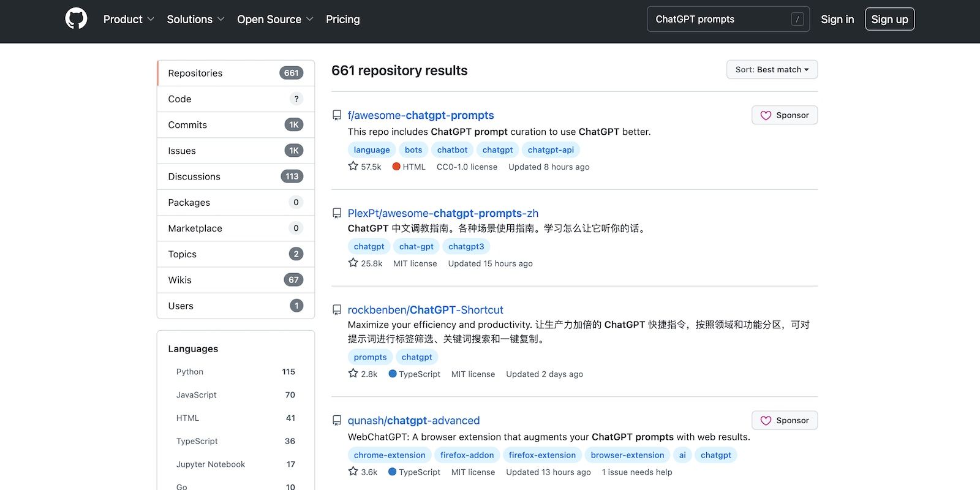Filter results by JavaScript language
The height and width of the screenshot is (490, 980).
[x=236, y=395]
